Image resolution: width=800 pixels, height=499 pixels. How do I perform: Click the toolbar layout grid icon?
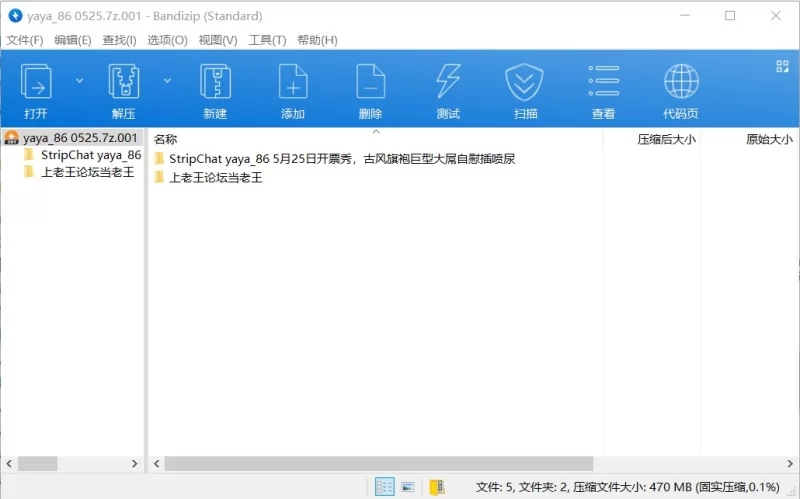point(782,66)
